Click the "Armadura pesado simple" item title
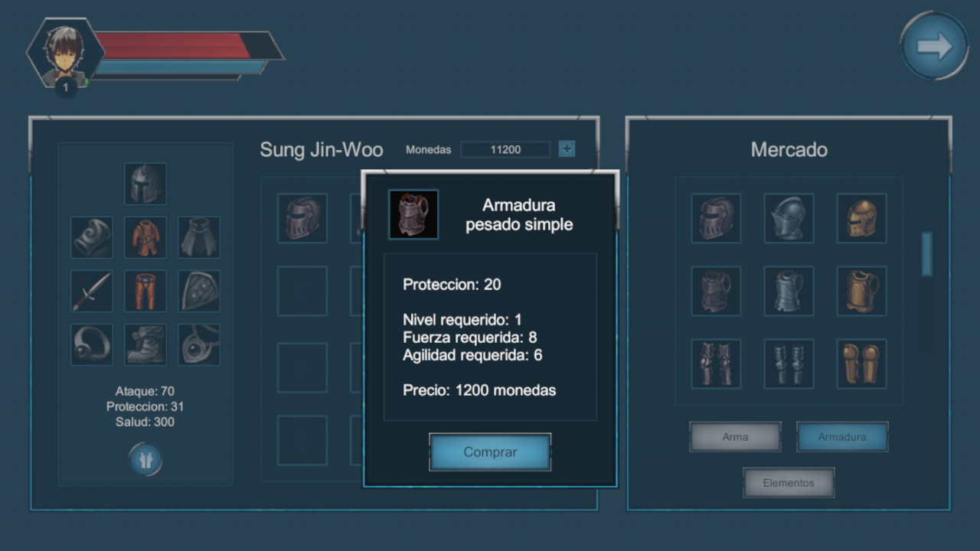This screenshot has height=551, width=980. click(x=519, y=215)
